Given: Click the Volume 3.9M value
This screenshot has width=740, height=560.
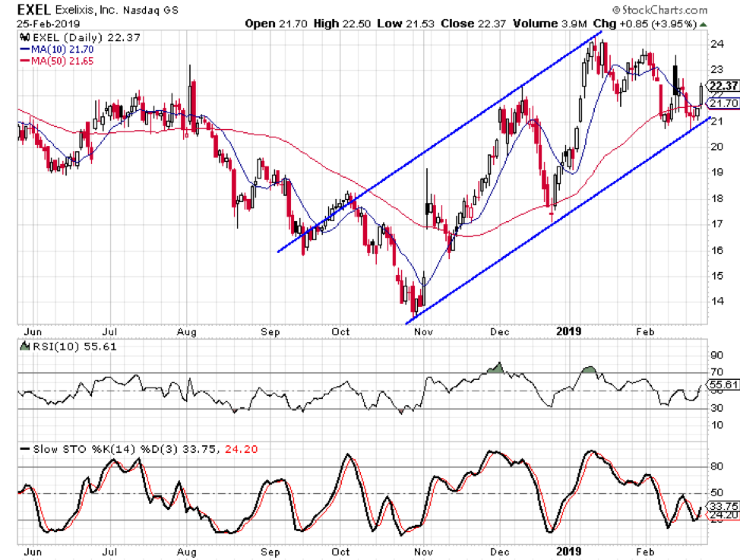Looking at the screenshot, I should [x=550, y=24].
